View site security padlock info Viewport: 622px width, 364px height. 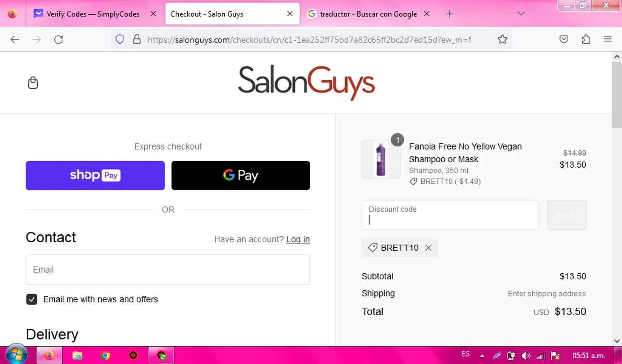point(137,39)
